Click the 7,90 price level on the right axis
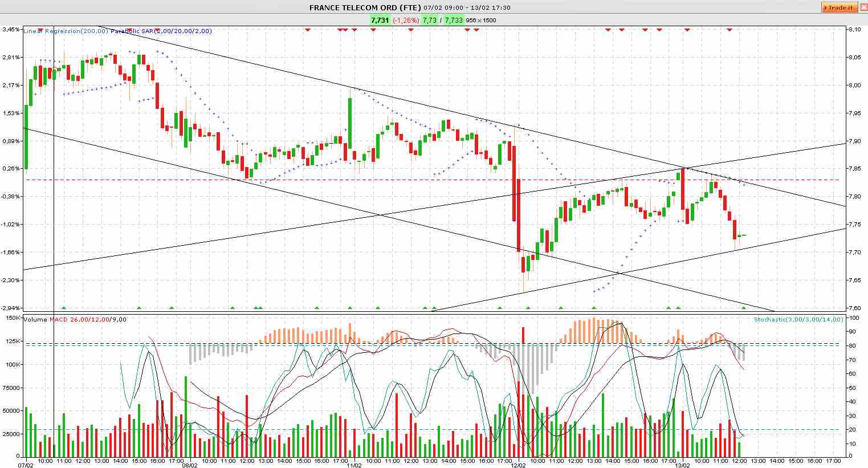 (x=854, y=141)
